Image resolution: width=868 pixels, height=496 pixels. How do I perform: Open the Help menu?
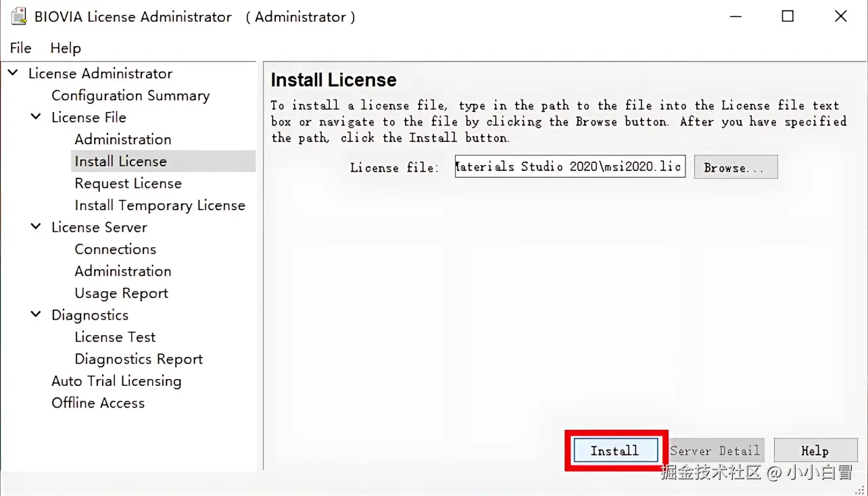click(66, 48)
